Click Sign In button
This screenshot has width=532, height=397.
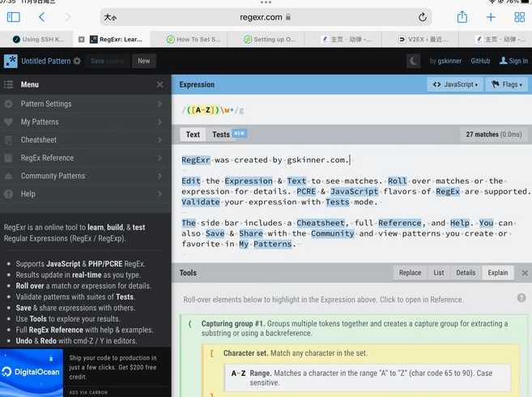(x=513, y=61)
